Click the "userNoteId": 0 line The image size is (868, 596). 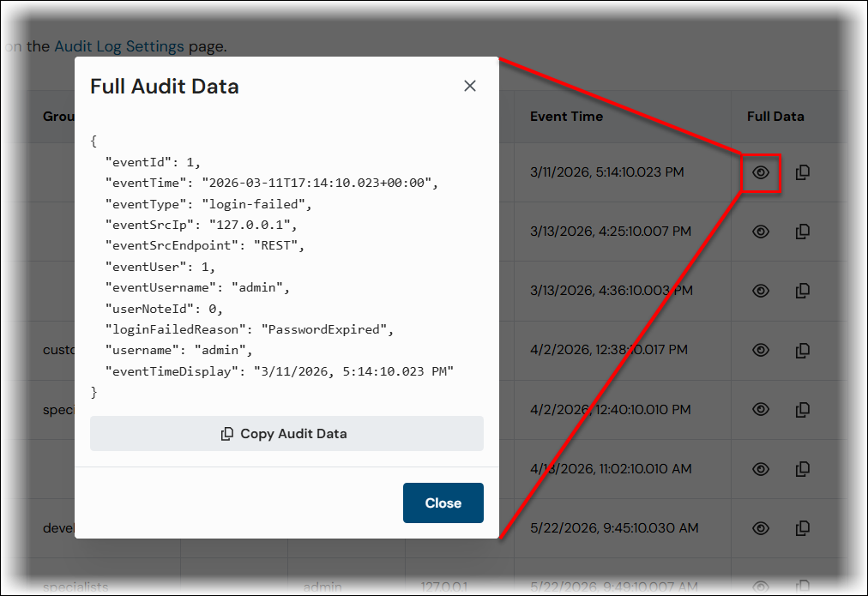tap(164, 308)
